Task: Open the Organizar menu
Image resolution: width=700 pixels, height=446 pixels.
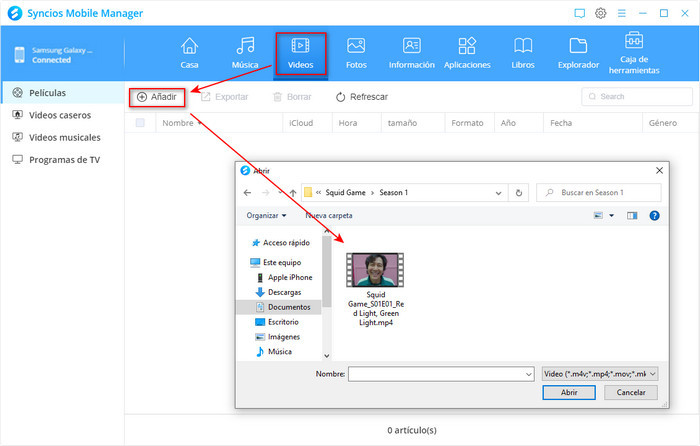Action: click(267, 216)
